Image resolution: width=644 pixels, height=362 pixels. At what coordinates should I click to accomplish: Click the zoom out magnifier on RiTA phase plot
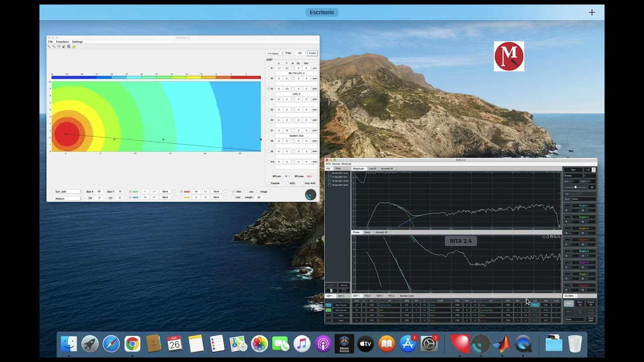coord(555,237)
